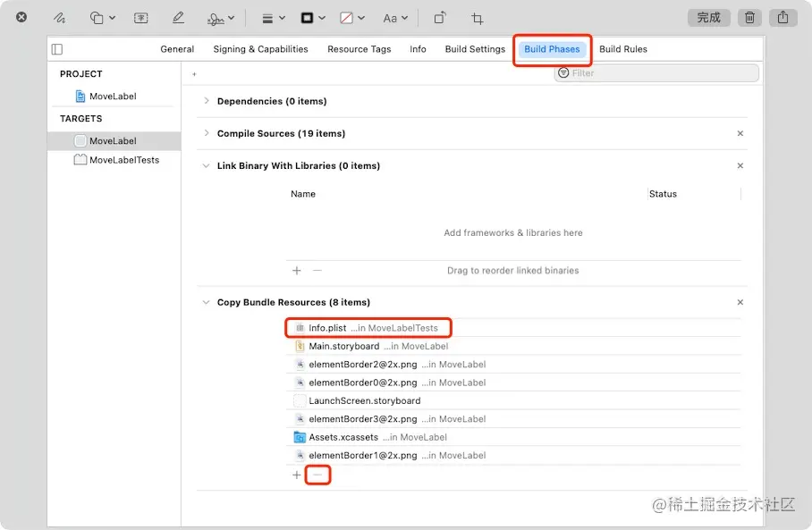
Task: Select the crop tool
Action: point(477,19)
